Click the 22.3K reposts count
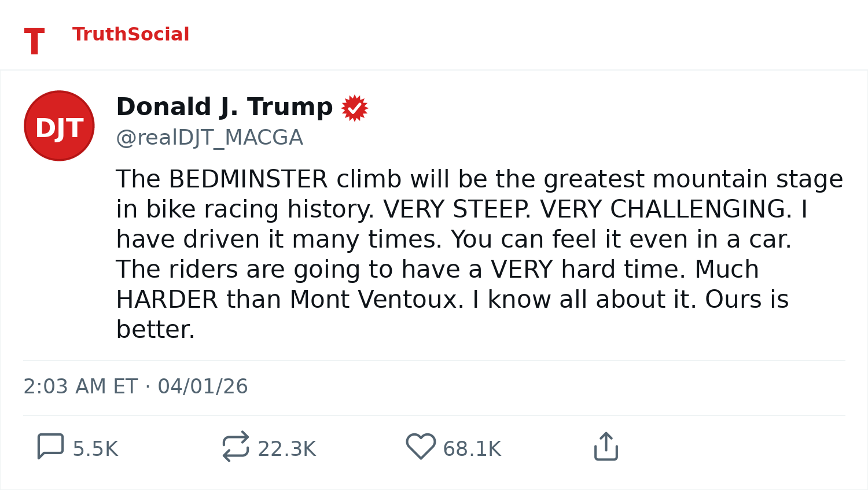This screenshot has height=490, width=868. (x=287, y=449)
